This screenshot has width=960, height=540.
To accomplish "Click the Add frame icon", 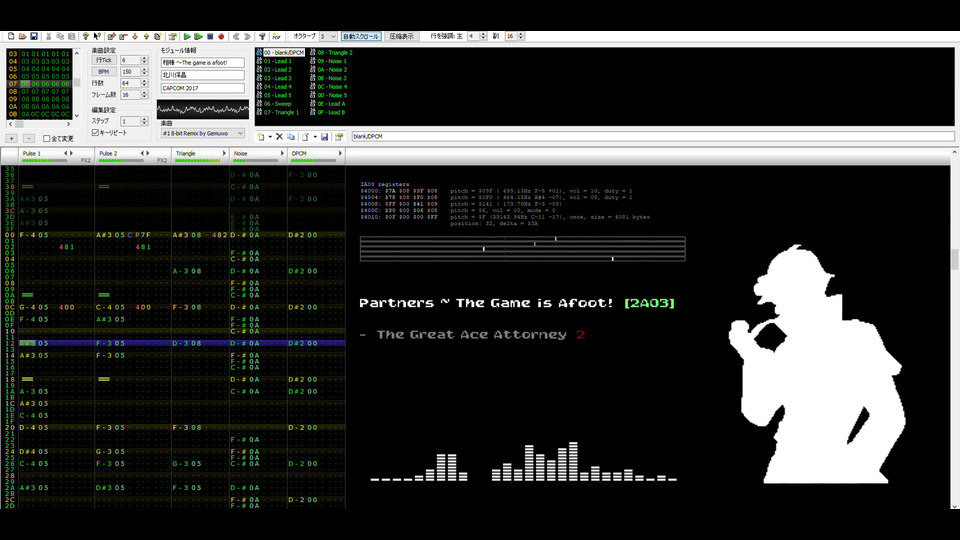I will pos(111,37).
